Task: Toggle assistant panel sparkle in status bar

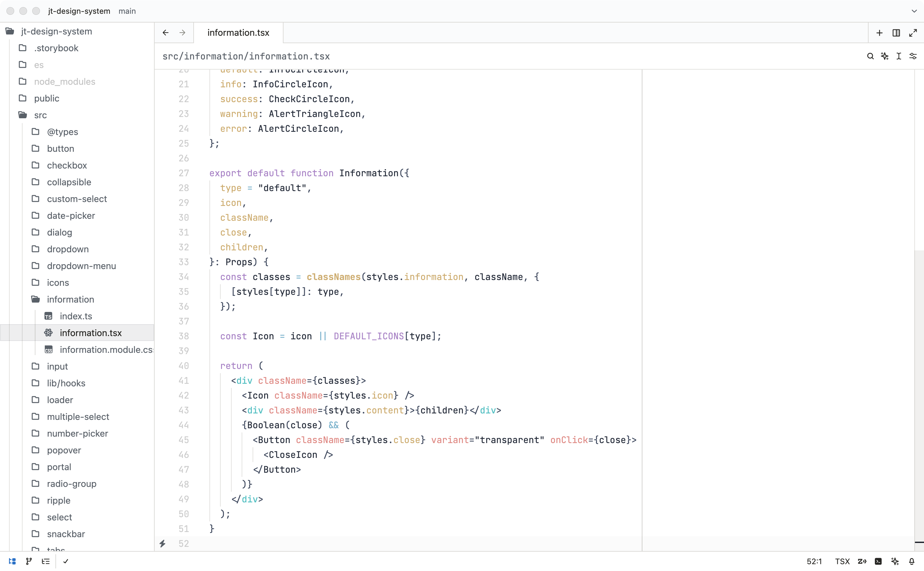Action: 895,561
